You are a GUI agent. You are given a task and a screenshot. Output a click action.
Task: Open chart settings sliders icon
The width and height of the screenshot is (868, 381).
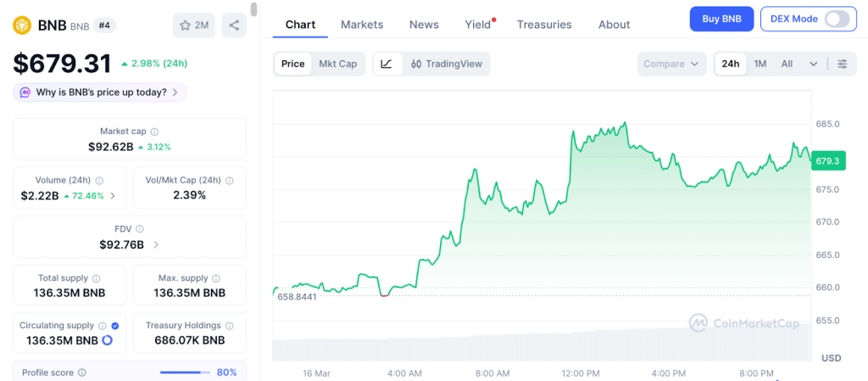click(842, 64)
